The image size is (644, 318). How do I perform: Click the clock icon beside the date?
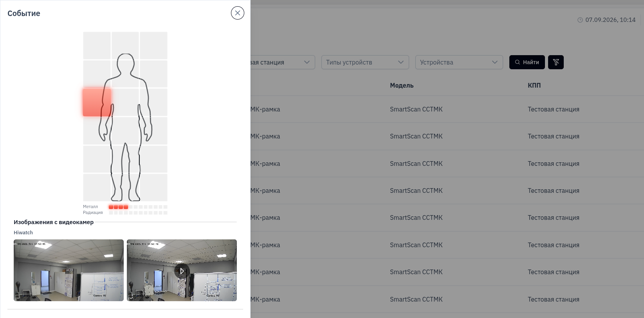coord(580,20)
